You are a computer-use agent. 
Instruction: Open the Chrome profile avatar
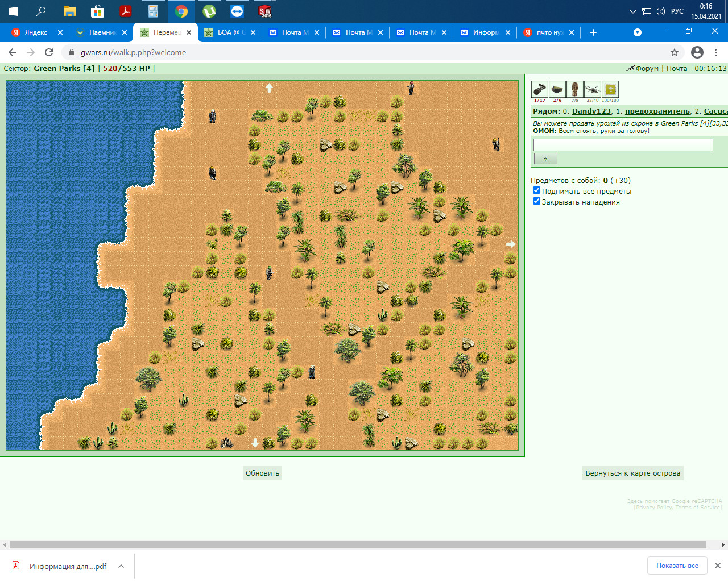point(697,52)
